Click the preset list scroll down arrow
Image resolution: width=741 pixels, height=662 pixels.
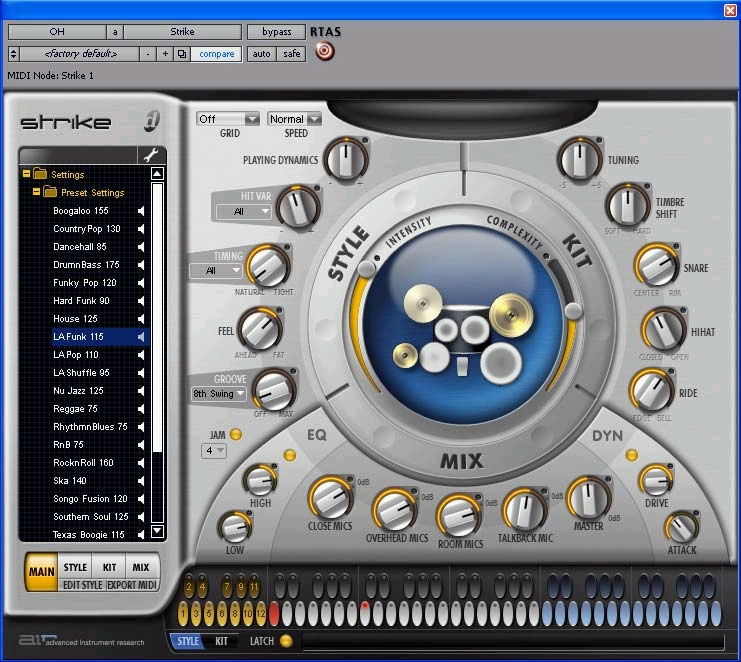click(157, 532)
